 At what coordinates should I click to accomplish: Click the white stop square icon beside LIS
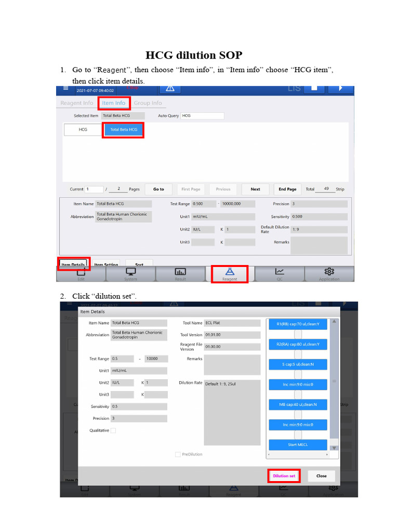[314, 88]
